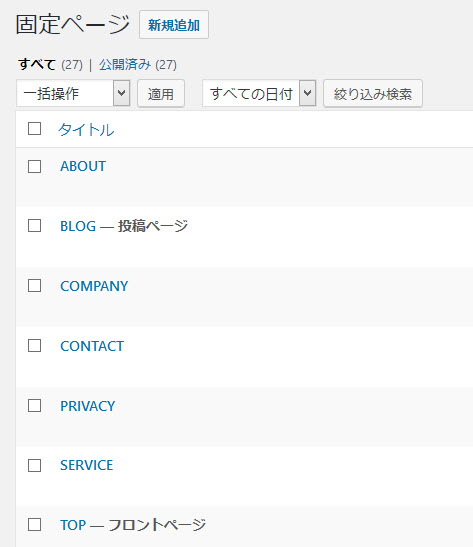Open the BLOG page link
The image size is (473, 547).
[78, 226]
